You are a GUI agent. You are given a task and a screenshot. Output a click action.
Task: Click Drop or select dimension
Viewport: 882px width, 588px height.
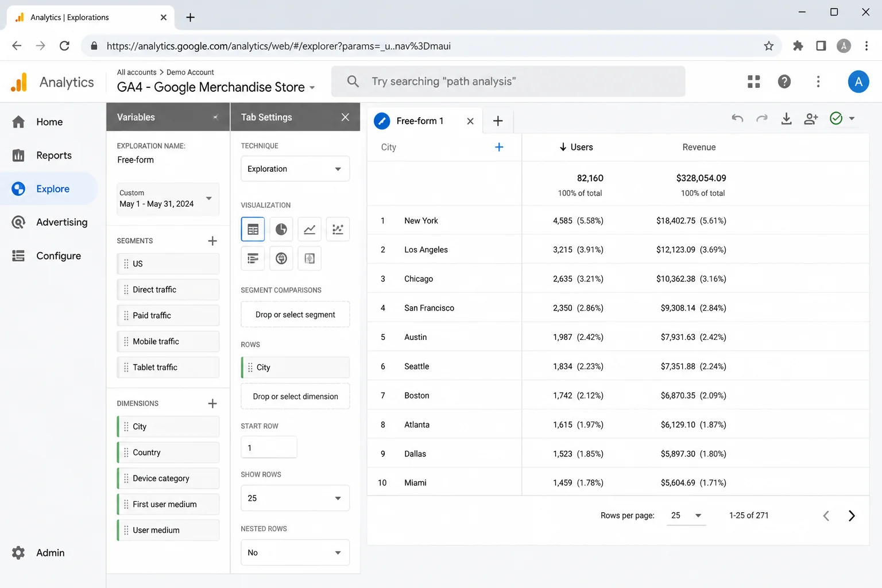[295, 397]
